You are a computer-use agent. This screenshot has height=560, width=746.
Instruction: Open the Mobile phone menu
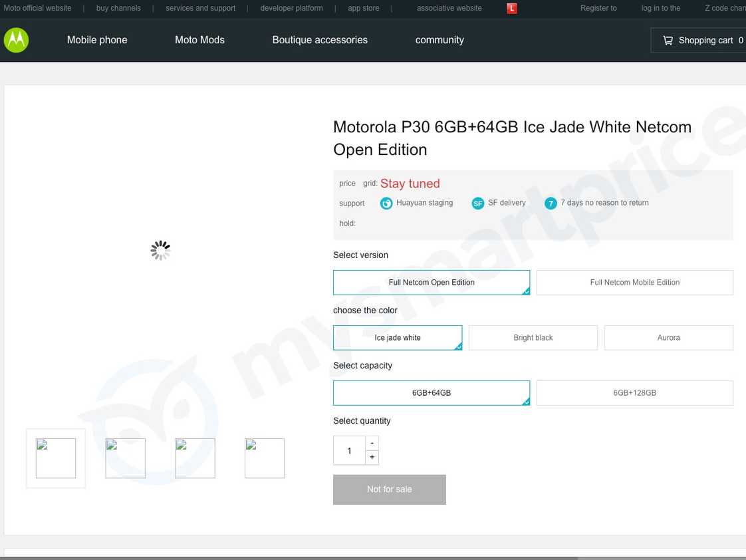97,40
